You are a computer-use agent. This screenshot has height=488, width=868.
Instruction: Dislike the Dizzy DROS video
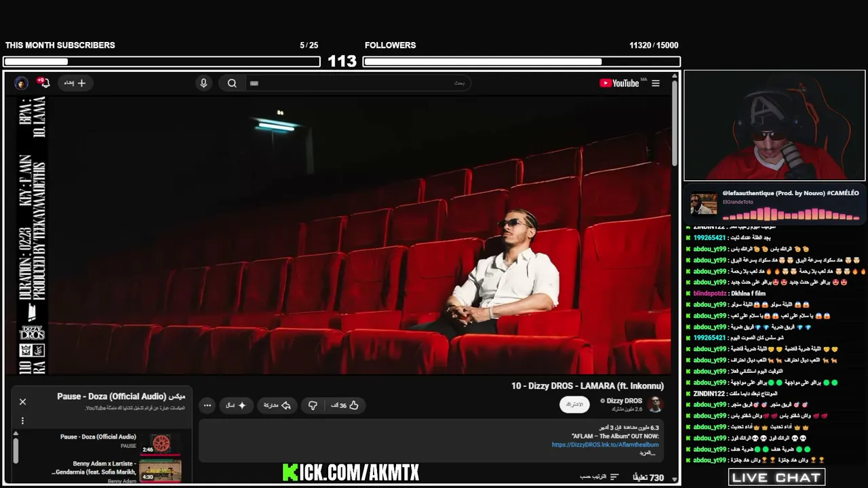pyautogui.click(x=313, y=405)
